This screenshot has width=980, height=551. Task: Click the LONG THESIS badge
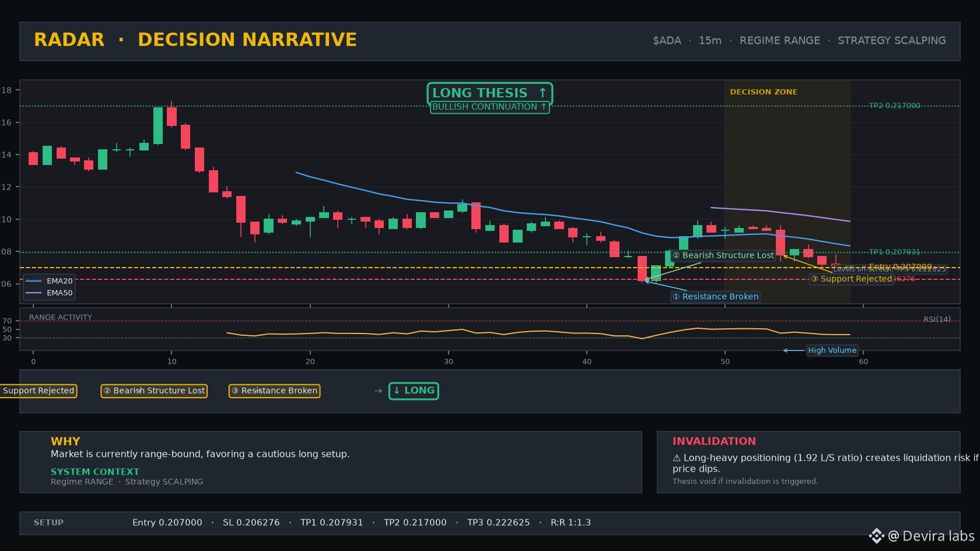pyautogui.click(x=490, y=93)
